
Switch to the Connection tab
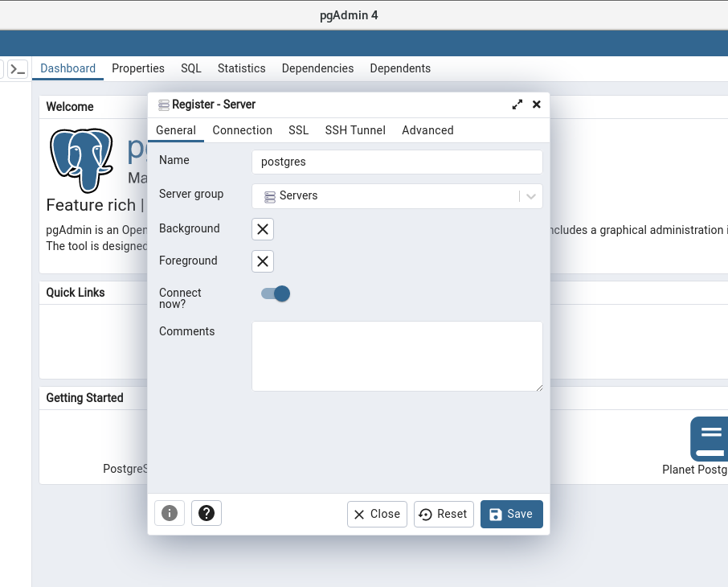pyautogui.click(x=242, y=130)
